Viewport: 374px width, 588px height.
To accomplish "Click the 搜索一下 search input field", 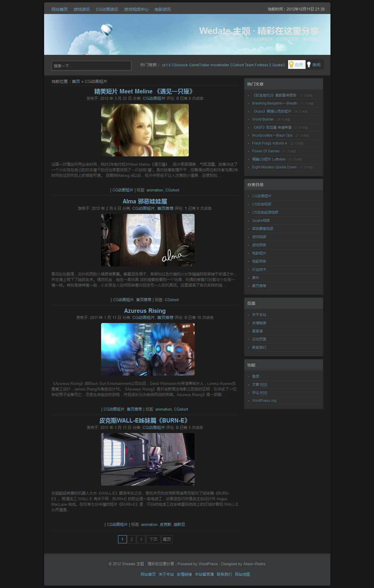I will coord(91,66).
